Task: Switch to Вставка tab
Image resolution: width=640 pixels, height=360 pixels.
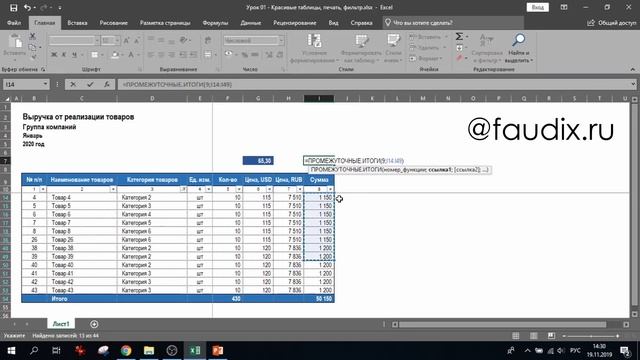Action: [x=77, y=23]
